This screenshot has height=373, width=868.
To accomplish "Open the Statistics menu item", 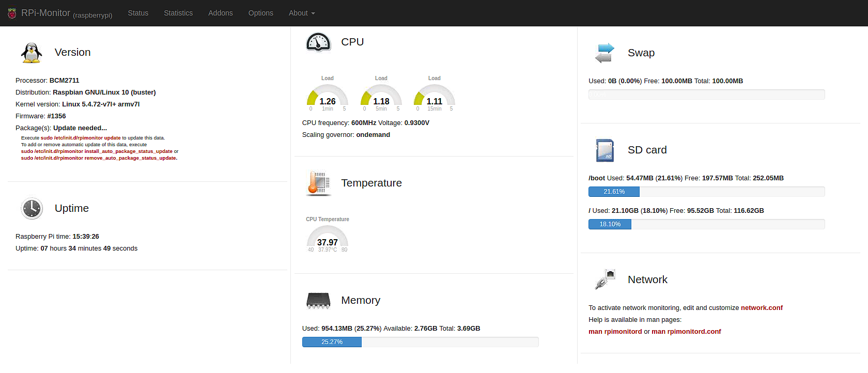I will [x=178, y=13].
